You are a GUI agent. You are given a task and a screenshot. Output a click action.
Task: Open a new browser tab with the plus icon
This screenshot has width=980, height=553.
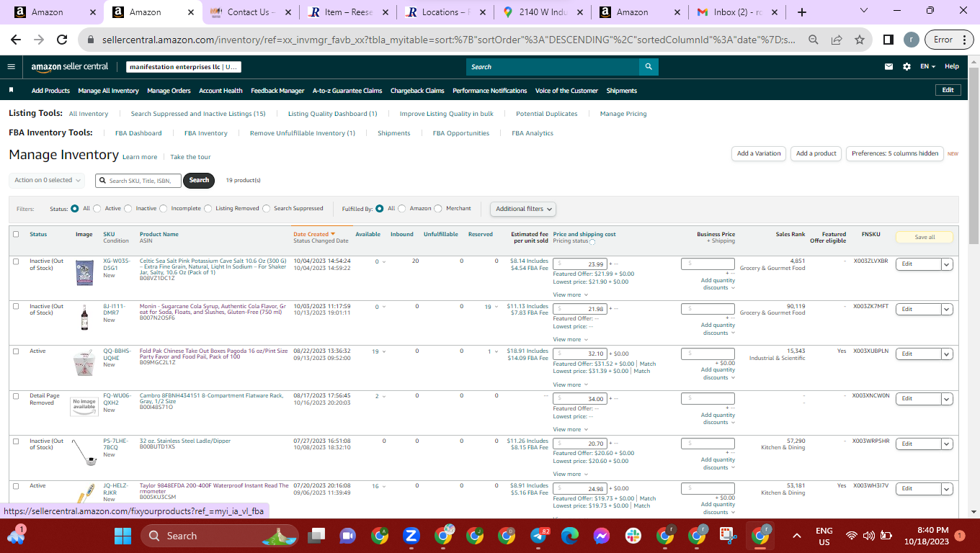pyautogui.click(x=802, y=12)
